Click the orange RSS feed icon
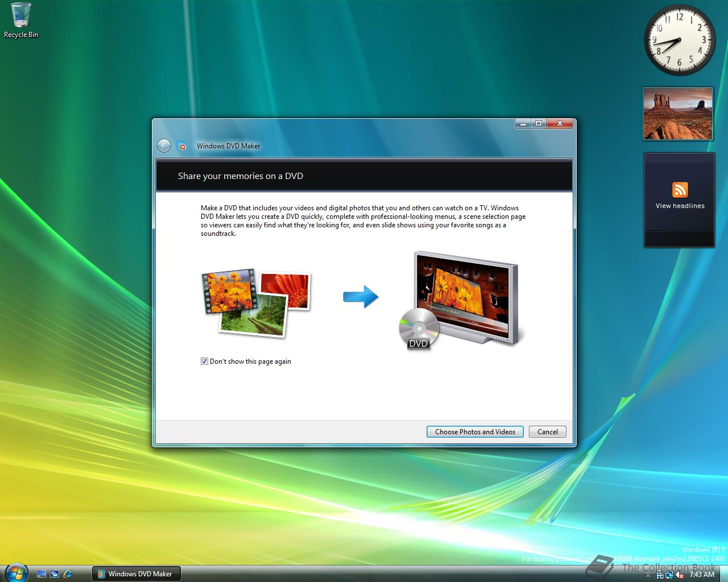The image size is (728, 582). pyautogui.click(x=680, y=190)
